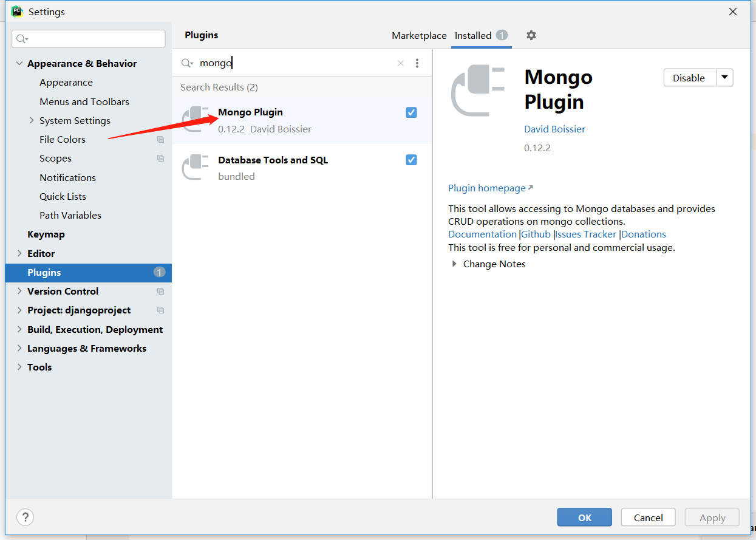Expand System Settings node
The width and height of the screenshot is (756, 540).
point(32,120)
